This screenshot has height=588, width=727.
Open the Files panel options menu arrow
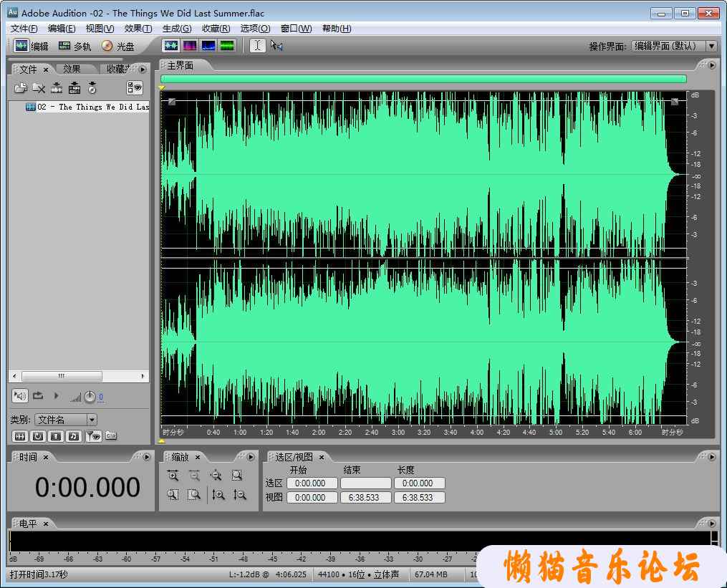tap(143, 69)
